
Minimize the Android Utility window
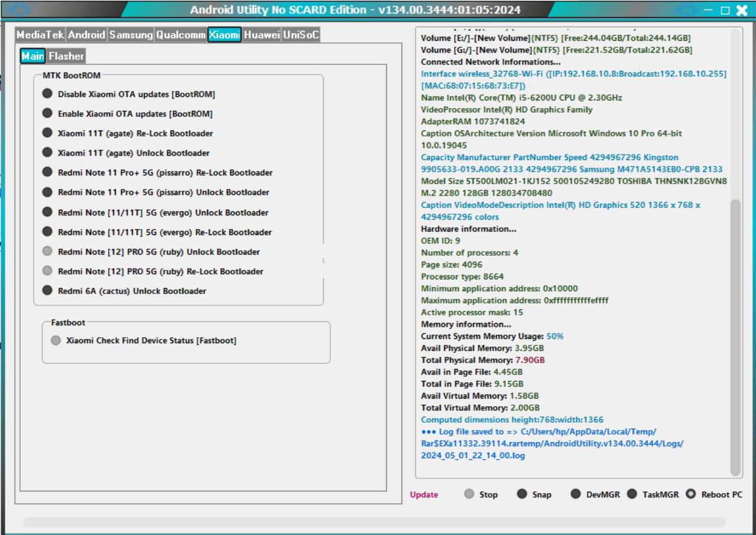click(709, 11)
